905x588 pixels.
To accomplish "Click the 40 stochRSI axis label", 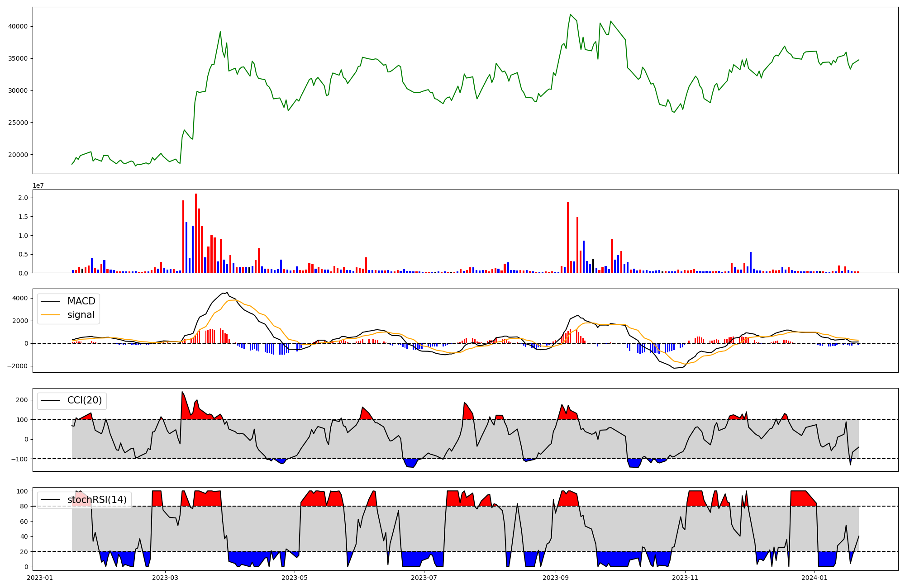I will 24,536.
